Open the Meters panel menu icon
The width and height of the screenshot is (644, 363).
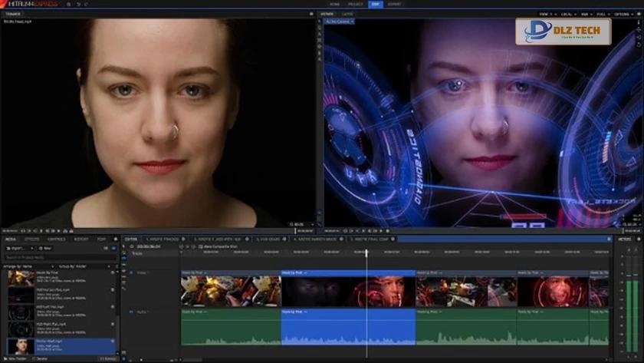(x=639, y=239)
